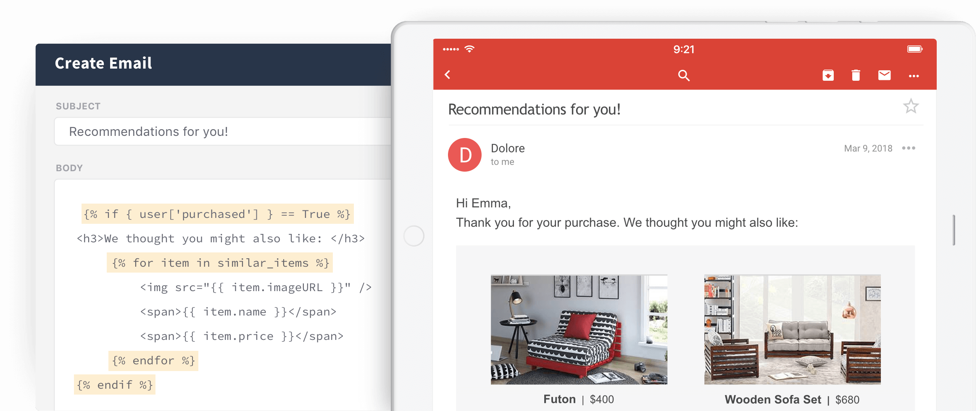Click the 'for item in similar_items' line
This screenshot has height=411, width=980.
click(x=220, y=263)
